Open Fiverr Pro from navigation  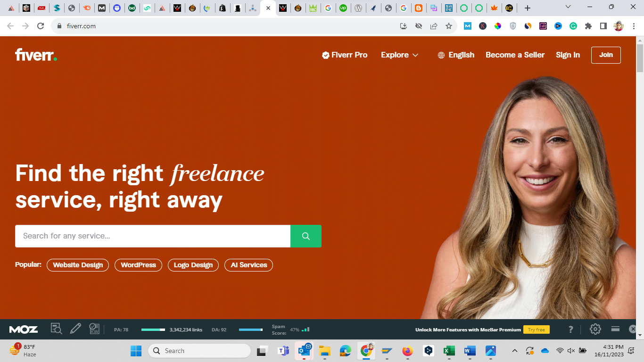pos(345,55)
